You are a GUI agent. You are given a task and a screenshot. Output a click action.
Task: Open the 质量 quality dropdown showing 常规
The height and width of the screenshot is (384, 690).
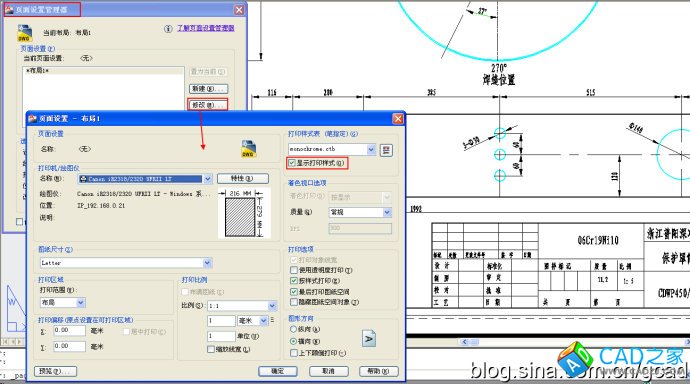[x=387, y=212]
